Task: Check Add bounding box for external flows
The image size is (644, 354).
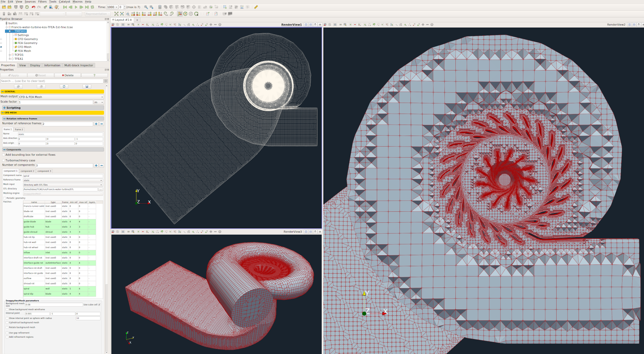Action: tap(4, 155)
